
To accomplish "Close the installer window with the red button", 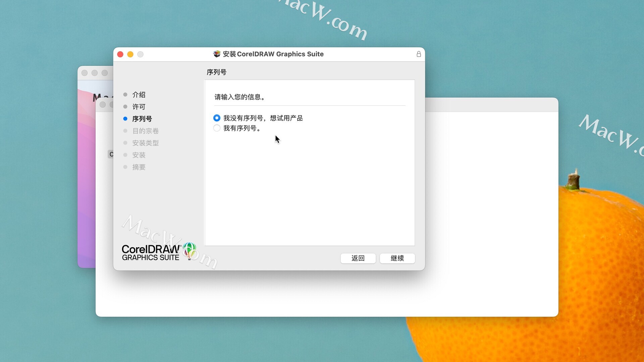I will pyautogui.click(x=120, y=54).
